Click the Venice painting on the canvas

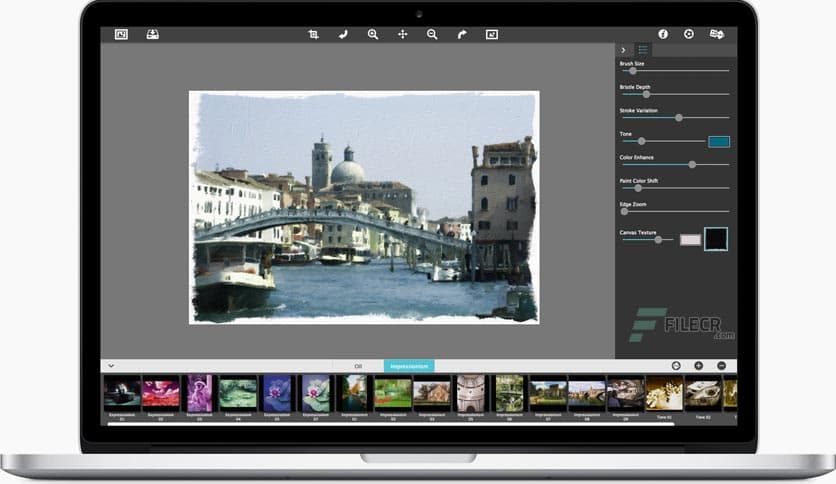(364, 207)
